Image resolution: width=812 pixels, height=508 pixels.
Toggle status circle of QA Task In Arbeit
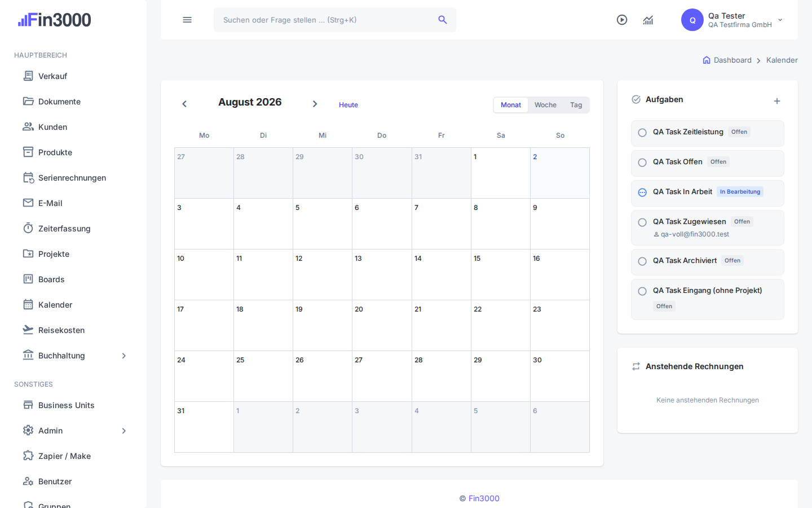[642, 192]
